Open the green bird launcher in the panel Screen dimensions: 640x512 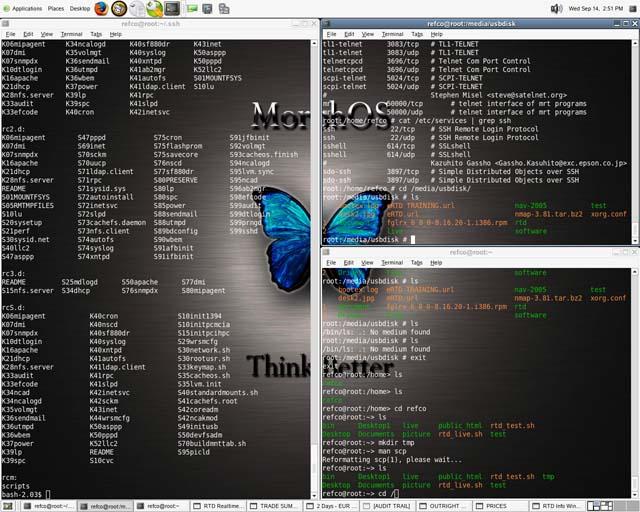(155, 9)
